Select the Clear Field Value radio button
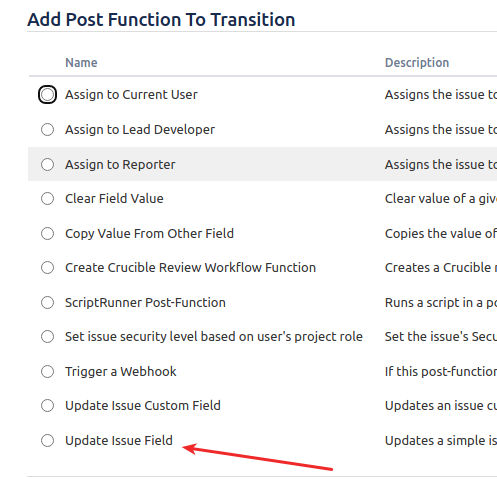This screenshot has width=497, height=485. pos(47,199)
